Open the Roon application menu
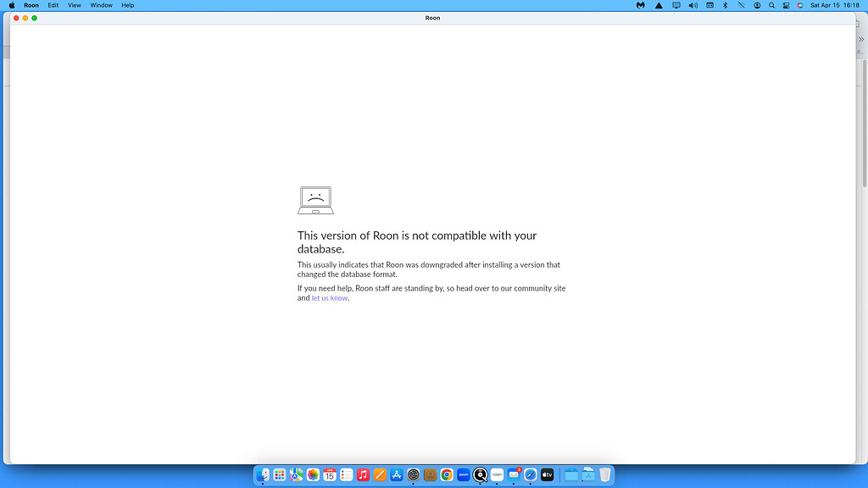The image size is (868, 488). [x=31, y=5]
